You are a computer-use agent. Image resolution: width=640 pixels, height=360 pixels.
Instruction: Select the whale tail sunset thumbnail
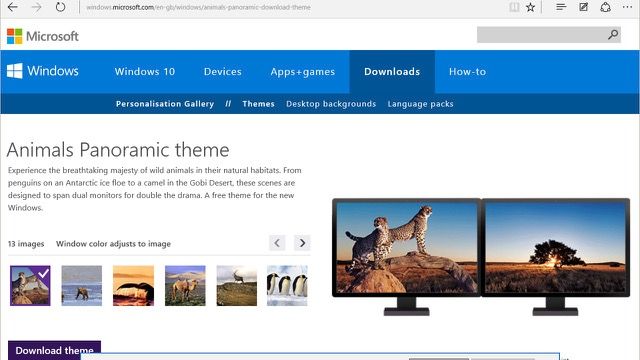[133, 286]
